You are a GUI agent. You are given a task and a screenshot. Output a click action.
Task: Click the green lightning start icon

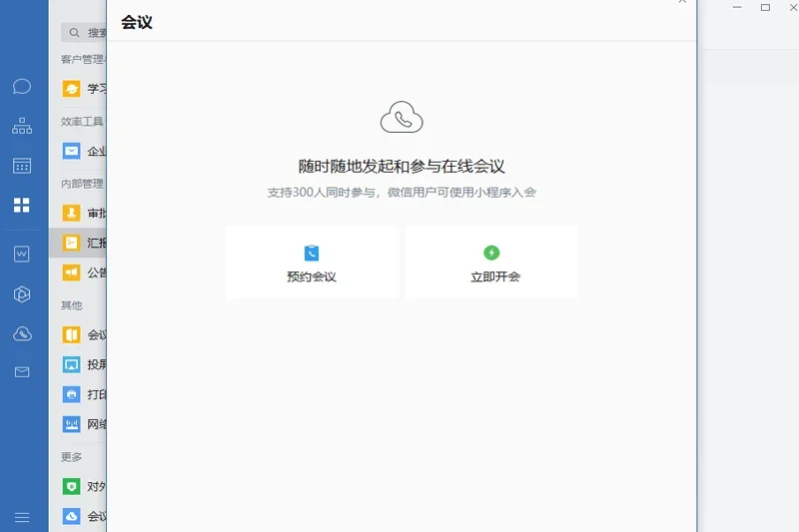pyautogui.click(x=491, y=253)
